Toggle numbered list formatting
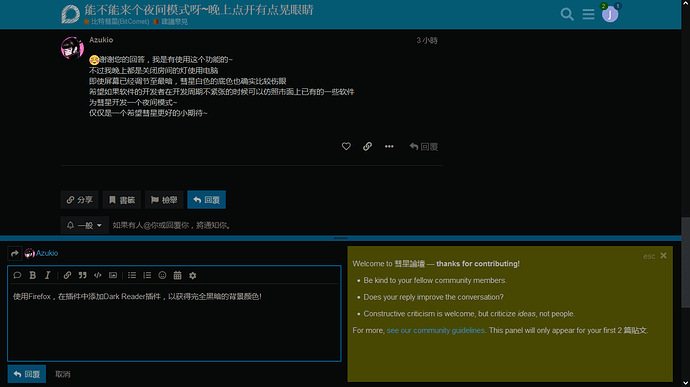This screenshot has width=690, height=387. [147, 275]
